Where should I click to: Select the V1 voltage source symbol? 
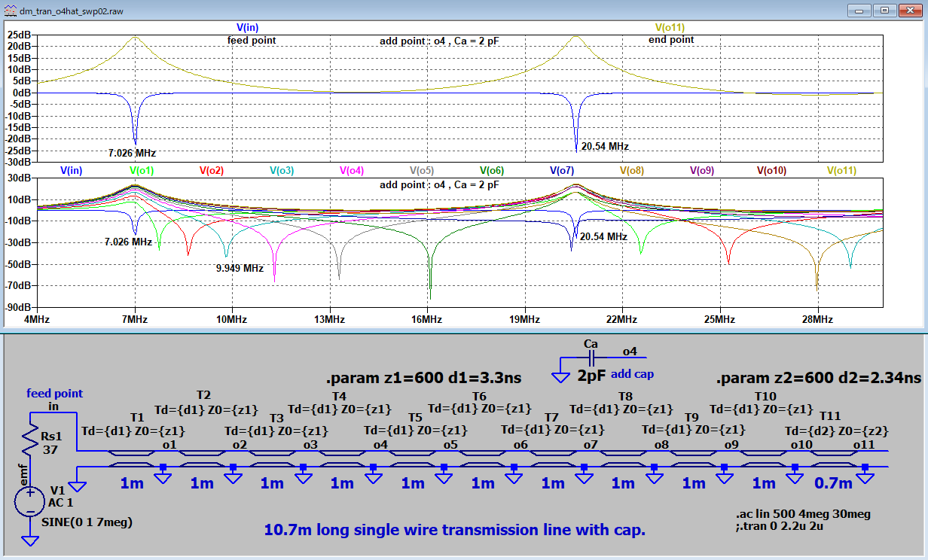click(x=30, y=498)
